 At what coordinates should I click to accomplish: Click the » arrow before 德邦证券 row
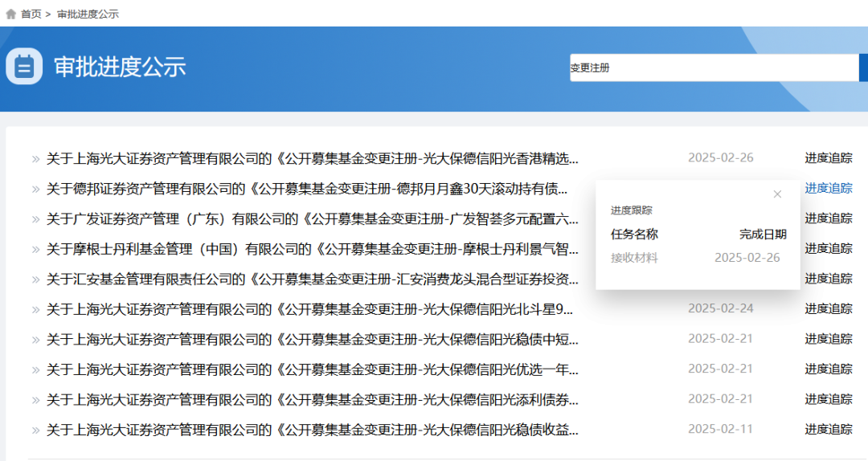point(36,190)
